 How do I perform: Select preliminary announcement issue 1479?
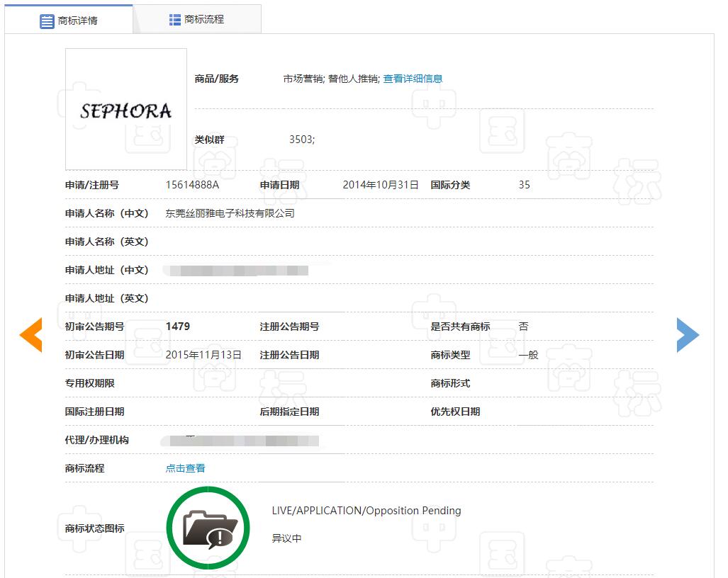(178, 327)
